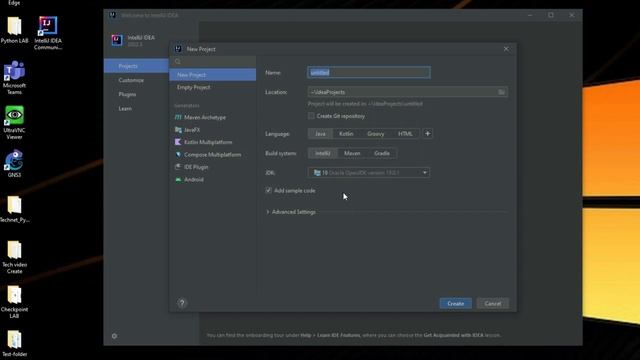Uncheck Add sample code checkbox

[269, 190]
